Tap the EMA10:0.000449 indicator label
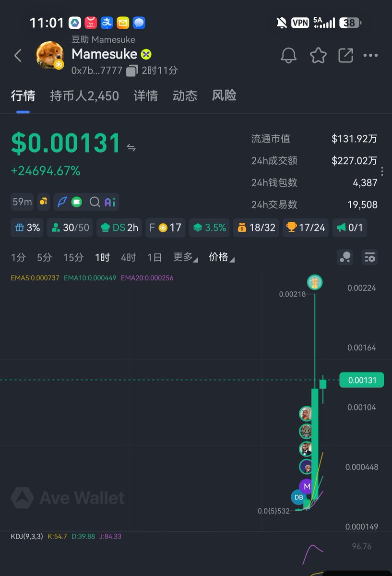The image size is (392, 576). (90, 278)
